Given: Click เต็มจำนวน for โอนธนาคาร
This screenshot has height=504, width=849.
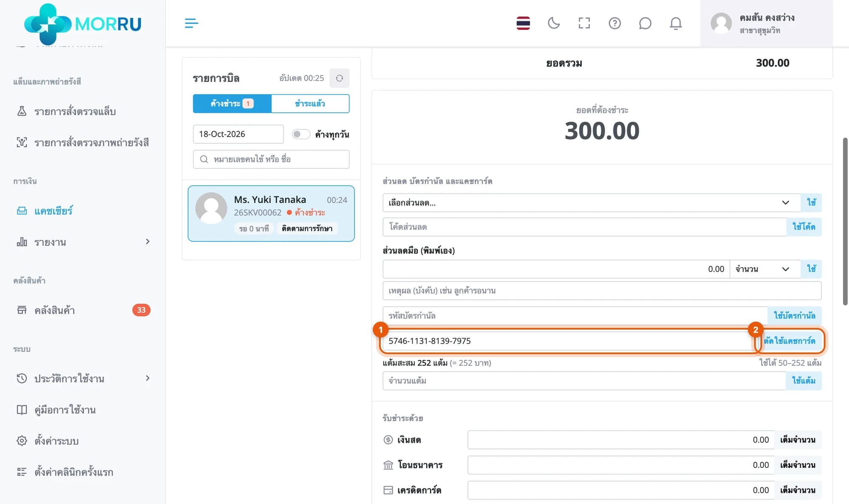Looking at the screenshot, I should 798,465.
